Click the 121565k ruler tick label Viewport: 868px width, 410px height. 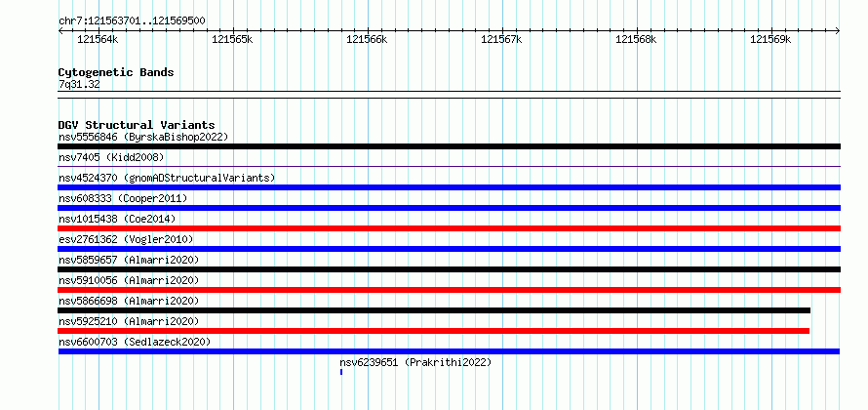point(232,39)
